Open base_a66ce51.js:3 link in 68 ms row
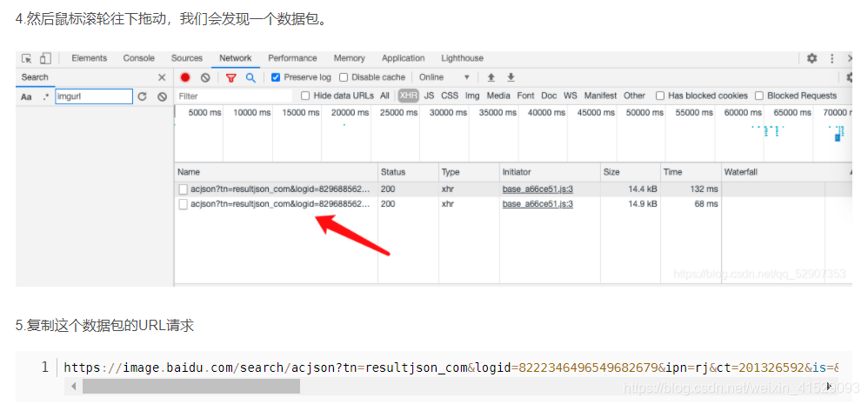This screenshot has height=404, width=868. tap(537, 204)
